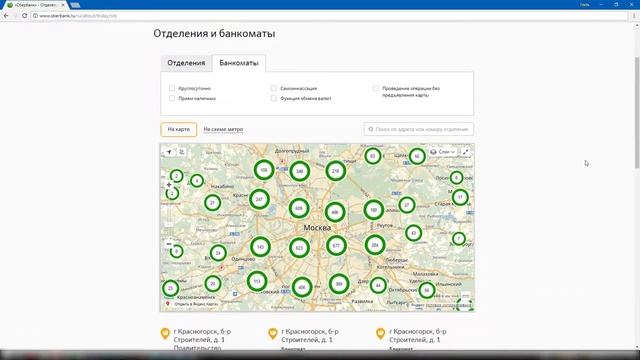This screenshot has width=640, height=360.
Task: Tick the Самоинкассация checkbox
Action: coord(273,88)
